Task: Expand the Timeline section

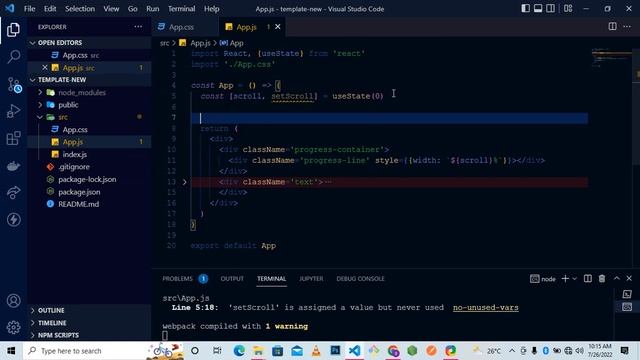Action: pos(89,322)
